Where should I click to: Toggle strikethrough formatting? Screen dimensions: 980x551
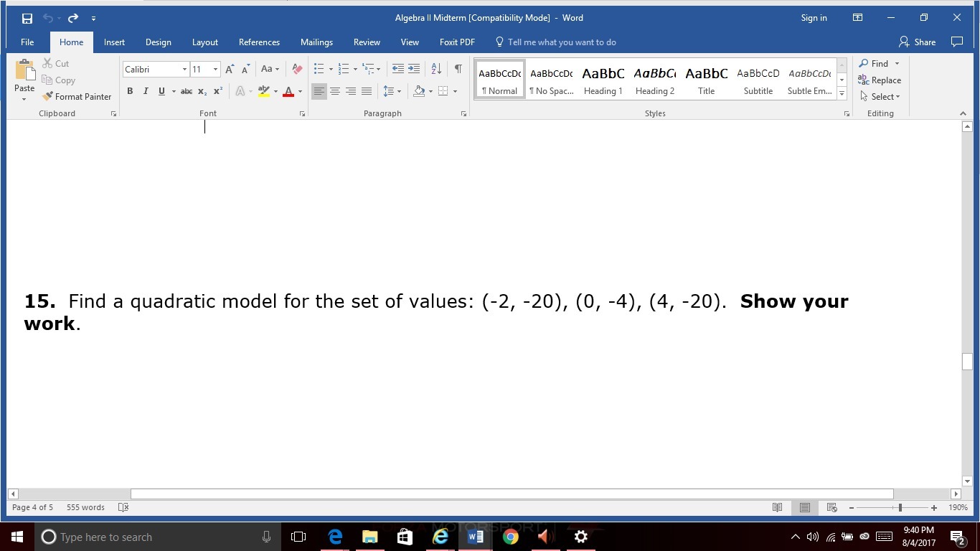point(187,91)
